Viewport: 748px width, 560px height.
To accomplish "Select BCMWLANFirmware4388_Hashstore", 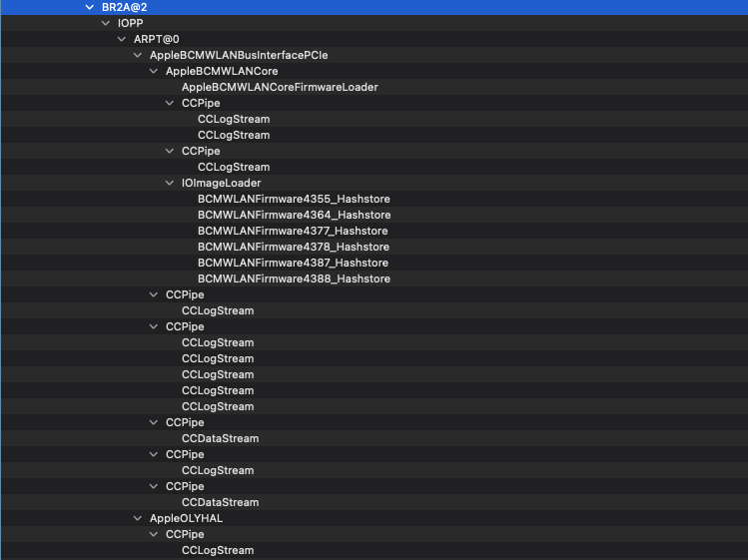I will (x=294, y=279).
